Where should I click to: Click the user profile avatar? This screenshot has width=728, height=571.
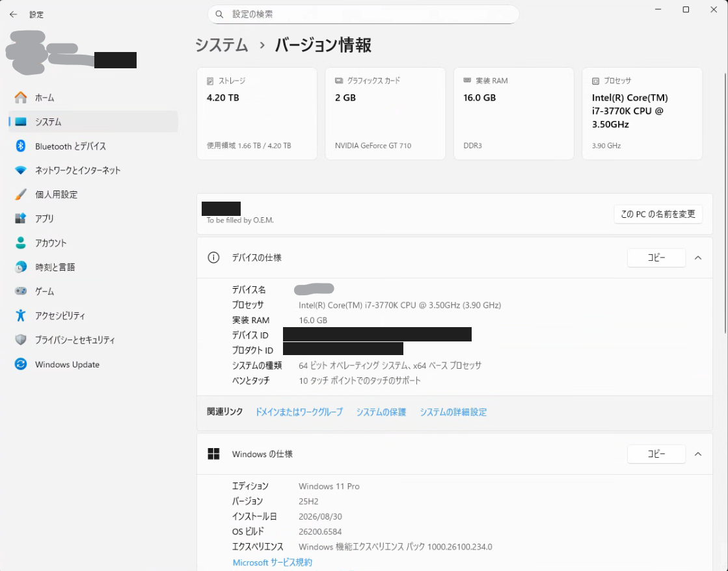coord(26,53)
